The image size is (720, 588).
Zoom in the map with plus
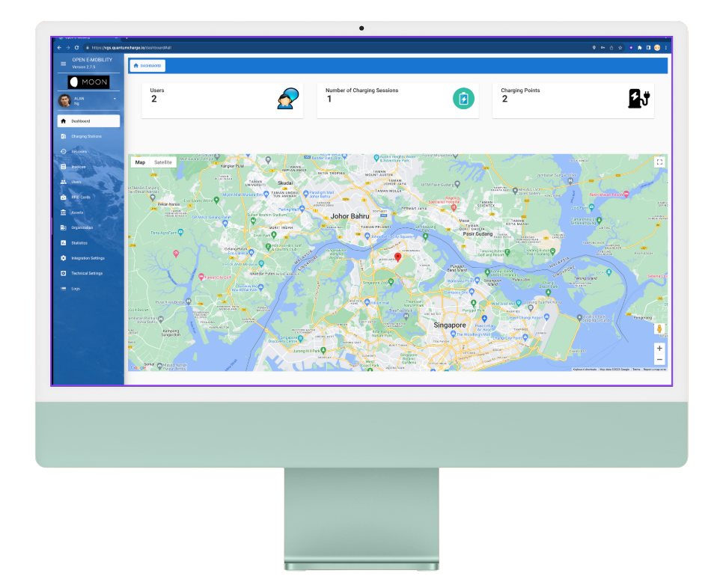659,349
